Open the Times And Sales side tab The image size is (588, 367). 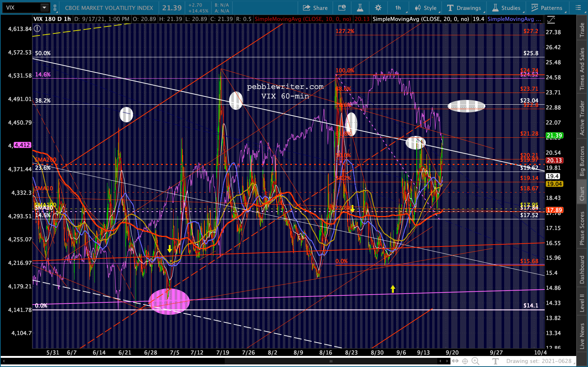[x=582, y=69]
